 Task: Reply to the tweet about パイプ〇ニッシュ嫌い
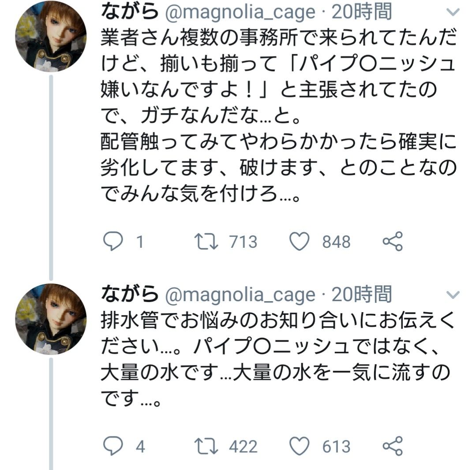pos(112,241)
